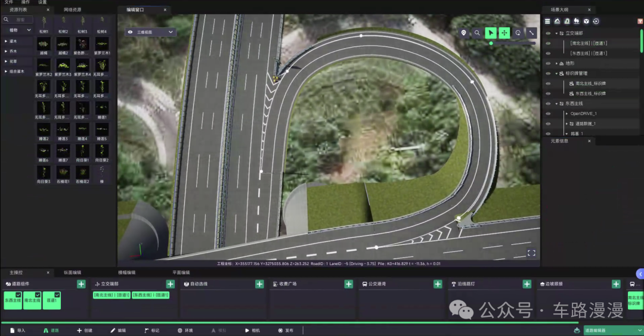Click the export icon beside 道路编辑器 dropdown

tap(577, 330)
